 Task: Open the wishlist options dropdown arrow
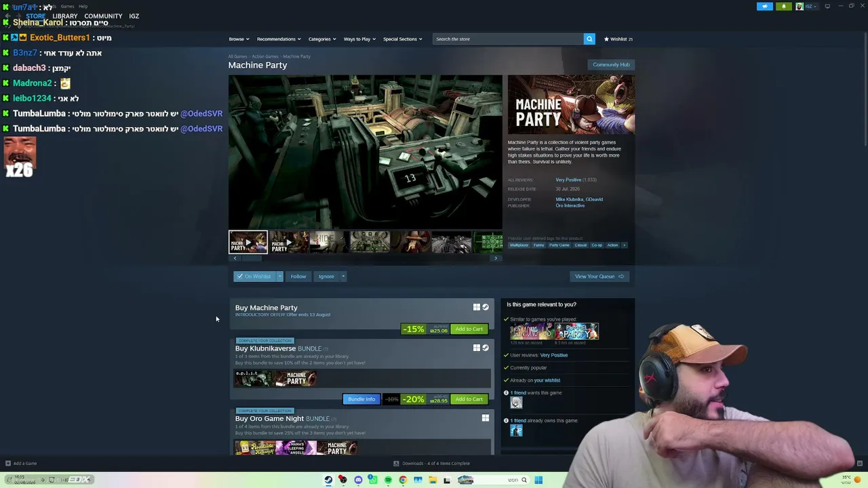click(x=279, y=277)
